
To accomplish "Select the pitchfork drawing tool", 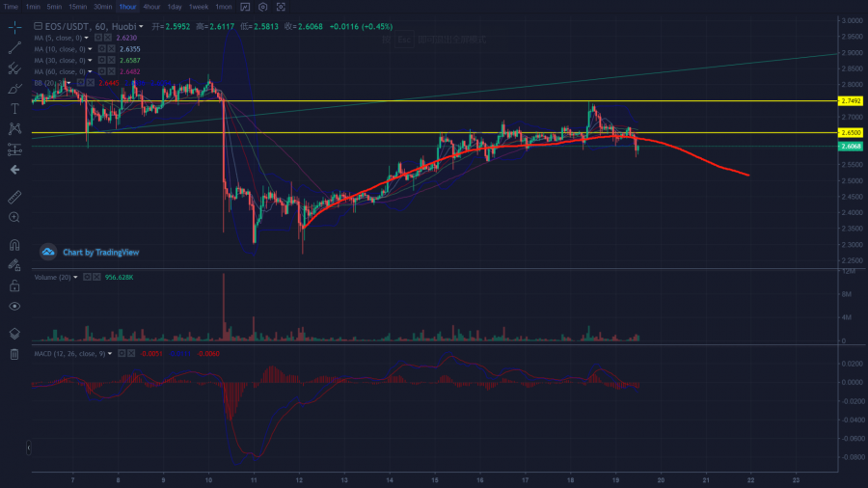I will pos(14,68).
